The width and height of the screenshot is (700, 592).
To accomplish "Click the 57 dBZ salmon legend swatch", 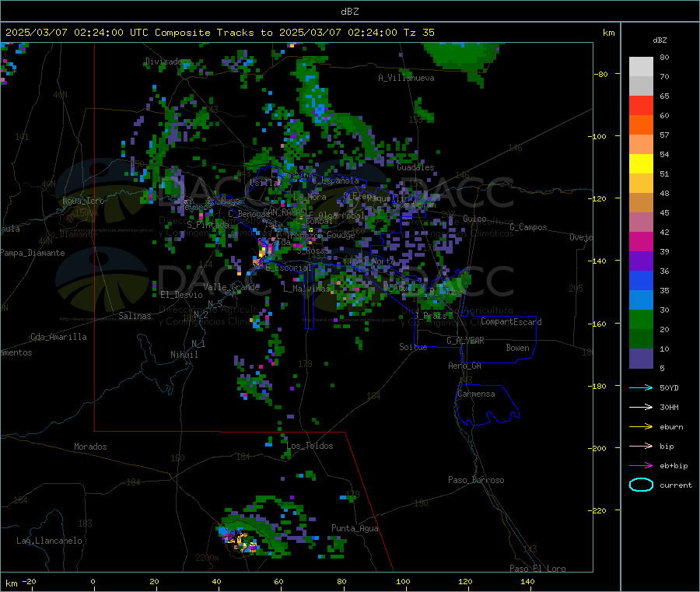I will coord(641,144).
